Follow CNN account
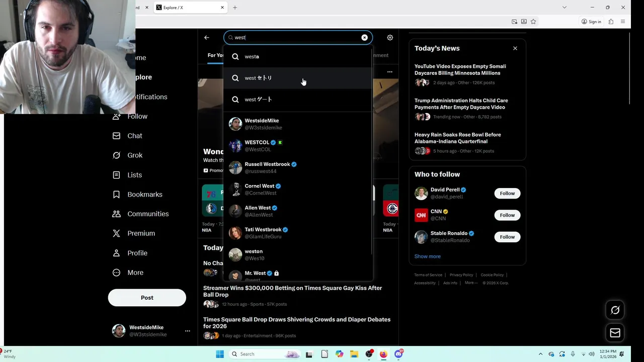The width and height of the screenshot is (644, 362). coord(507,215)
